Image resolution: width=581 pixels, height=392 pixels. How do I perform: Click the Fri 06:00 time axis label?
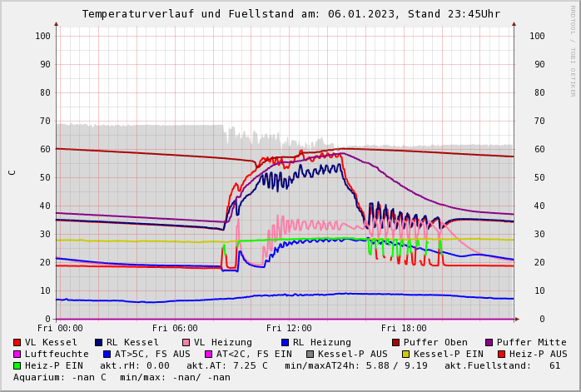[x=175, y=328]
